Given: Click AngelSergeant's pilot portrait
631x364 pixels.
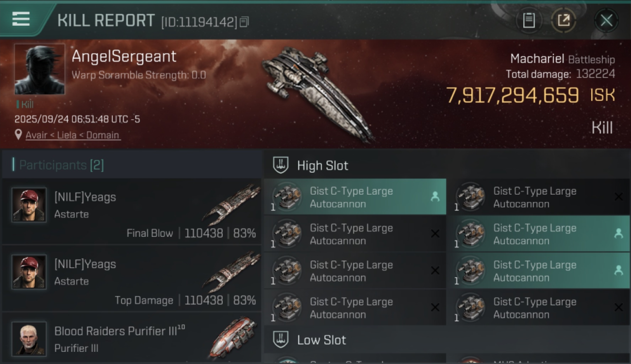Looking at the screenshot, I should (x=40, y=69).
